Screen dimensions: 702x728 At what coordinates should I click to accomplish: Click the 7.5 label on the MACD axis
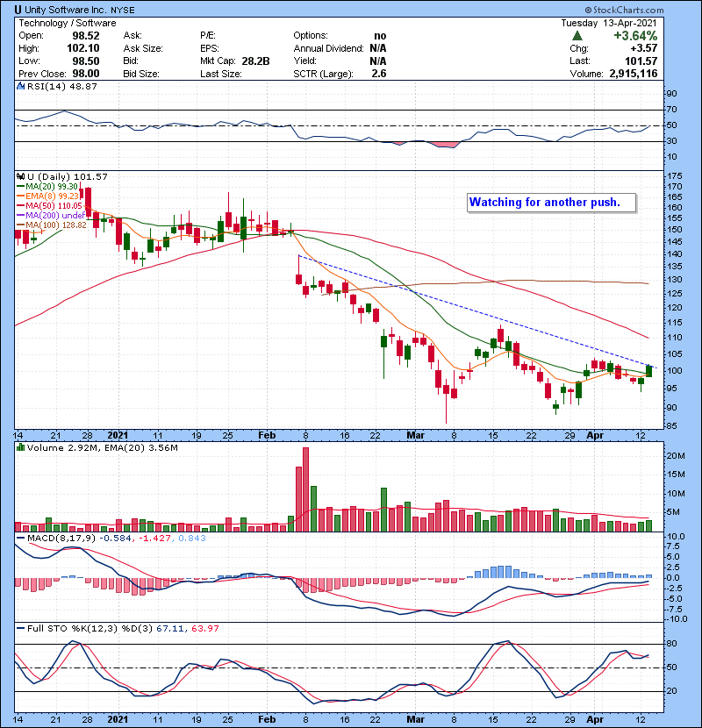coord(673,546)
